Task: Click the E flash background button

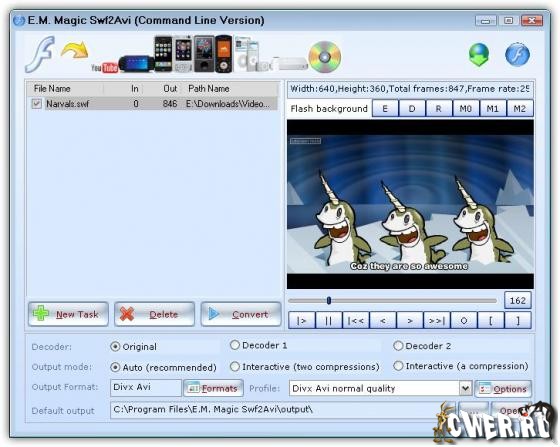Action: (x=385, y=109)
